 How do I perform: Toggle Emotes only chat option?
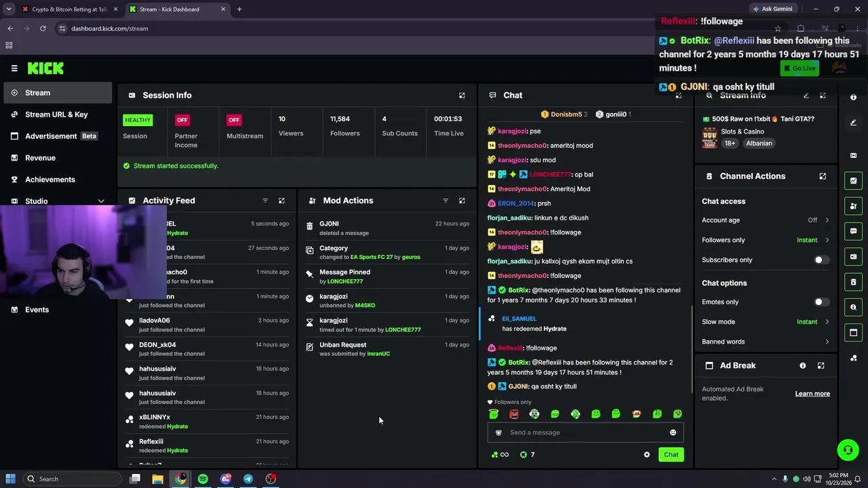(x=821, y=302)
